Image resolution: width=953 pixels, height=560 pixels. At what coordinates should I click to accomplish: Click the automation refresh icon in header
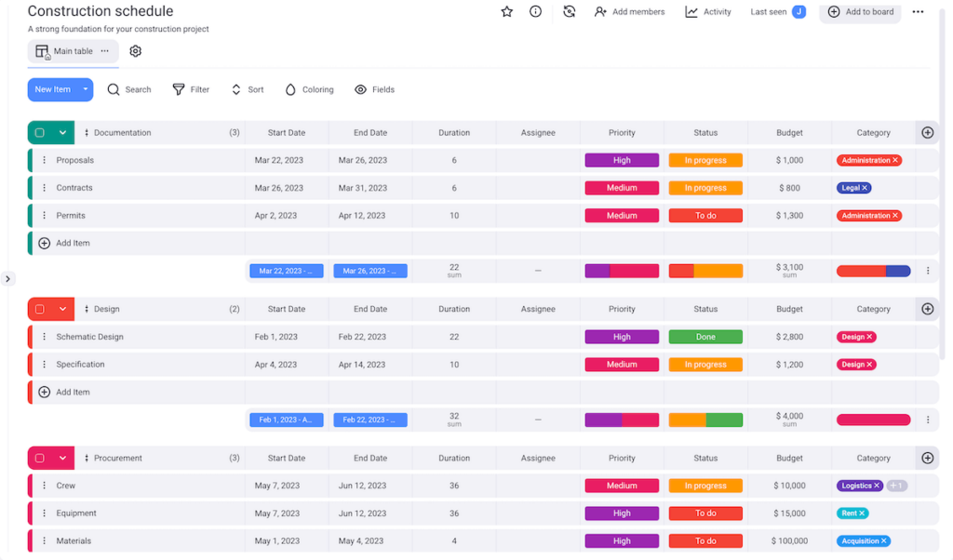point(570,12)
